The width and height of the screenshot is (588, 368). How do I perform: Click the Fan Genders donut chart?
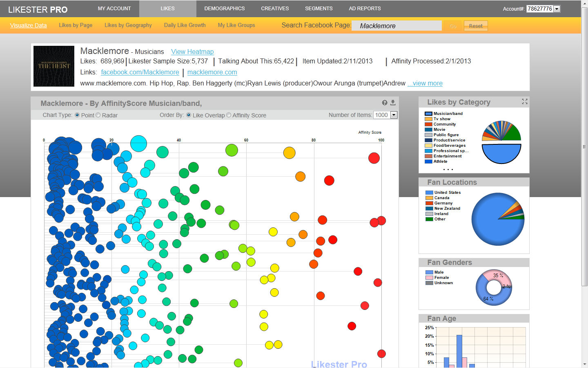coord(494,287)
